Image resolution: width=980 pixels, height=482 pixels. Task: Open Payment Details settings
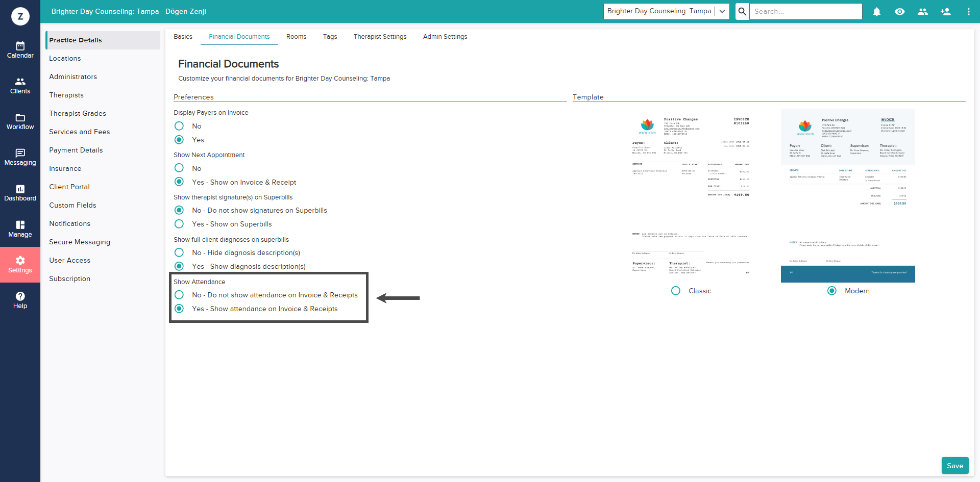coord(103,150)
